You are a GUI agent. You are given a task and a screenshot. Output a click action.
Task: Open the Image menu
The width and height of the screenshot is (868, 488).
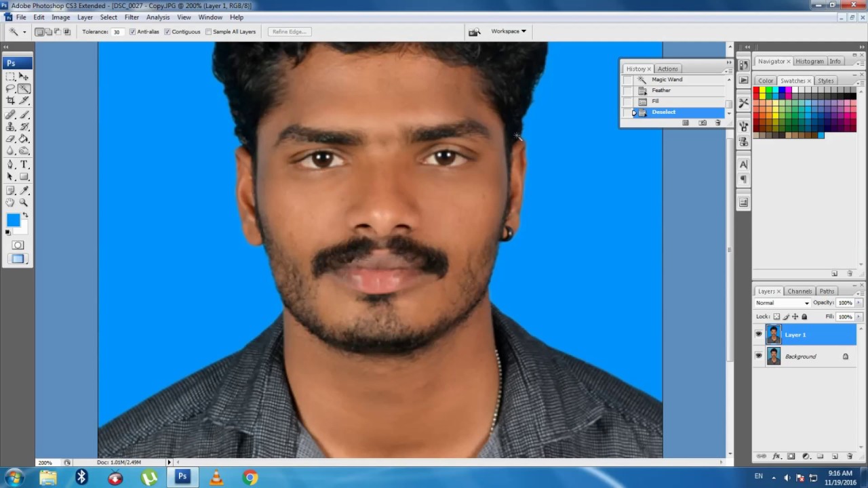point(60,17)
